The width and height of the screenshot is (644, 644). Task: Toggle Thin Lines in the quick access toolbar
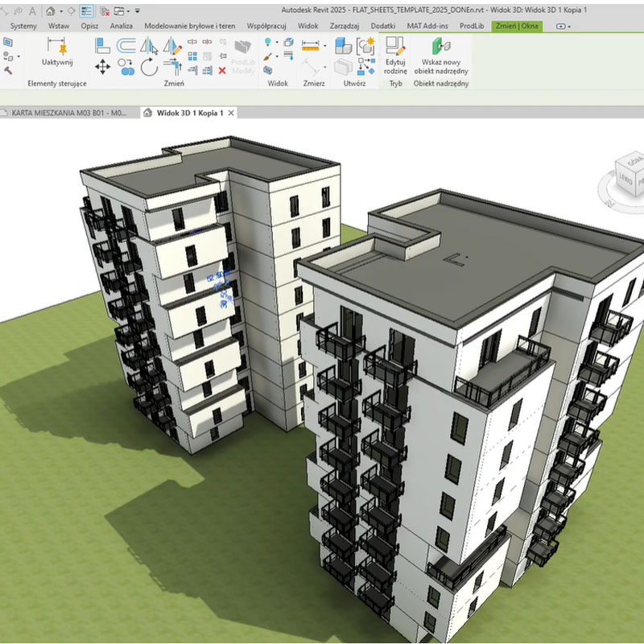click(x=86, y=11)
